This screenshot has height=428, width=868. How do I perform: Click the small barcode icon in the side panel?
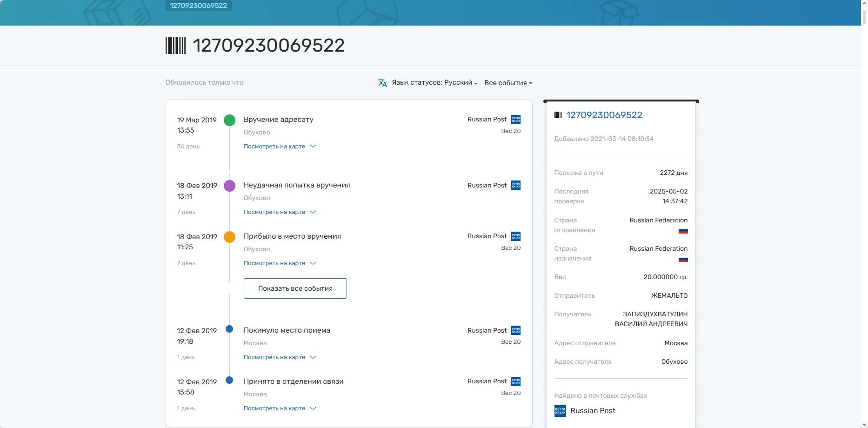click(x=558, y=115)
